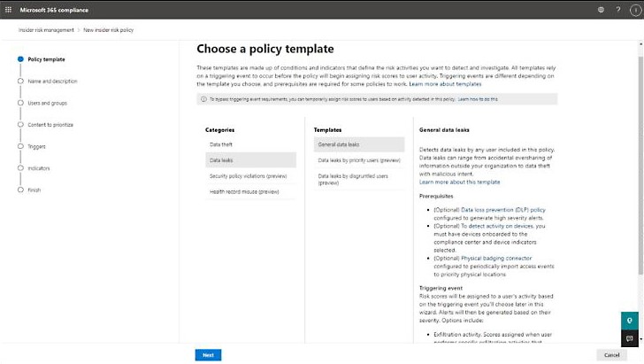This screenshot has width=644, height=364.
Task: Choose the Data theft category
Action: pyautogui.click(x=250, y=144)
